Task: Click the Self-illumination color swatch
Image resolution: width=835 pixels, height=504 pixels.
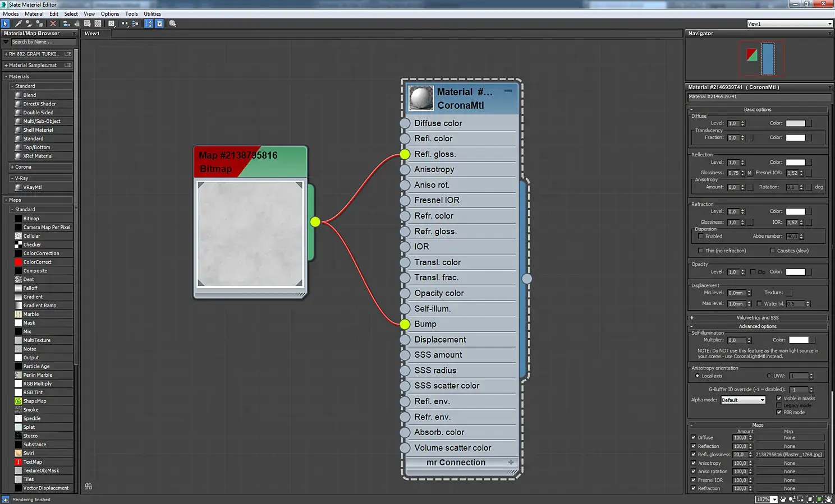Action: [x=799, y=340]
